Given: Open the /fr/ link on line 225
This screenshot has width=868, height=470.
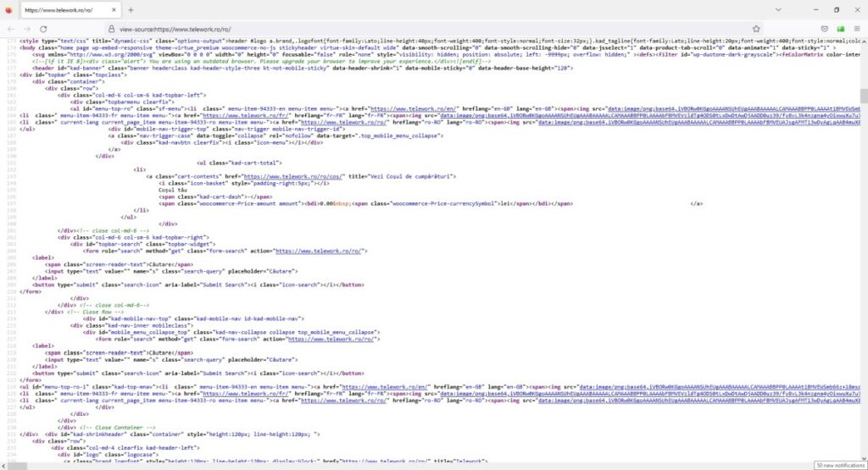Looking at the screenshot, I should pos(247,394).
